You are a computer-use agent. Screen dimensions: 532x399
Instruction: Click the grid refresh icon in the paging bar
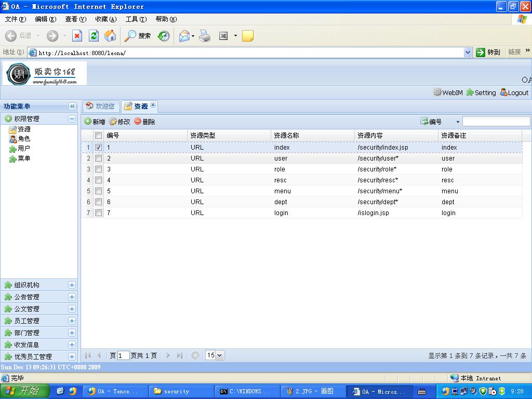click(195, 355)
